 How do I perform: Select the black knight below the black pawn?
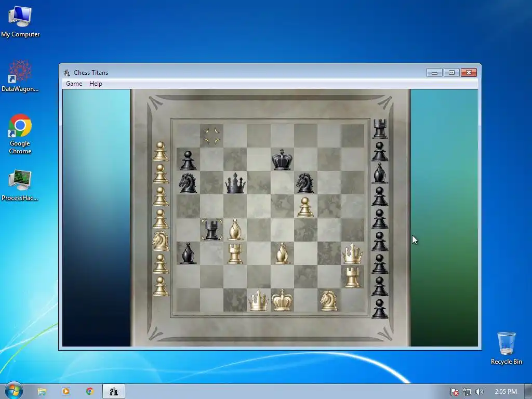(188, 183)
